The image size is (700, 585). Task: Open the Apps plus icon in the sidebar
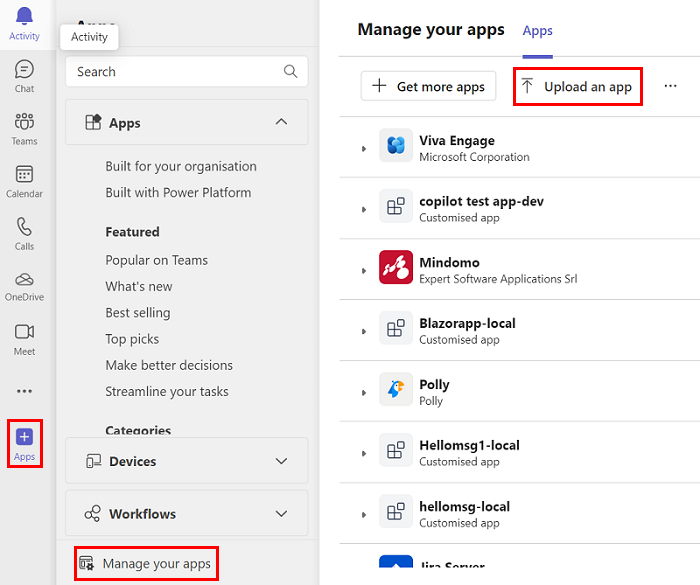pyautogui.click(x=24, y=437)
